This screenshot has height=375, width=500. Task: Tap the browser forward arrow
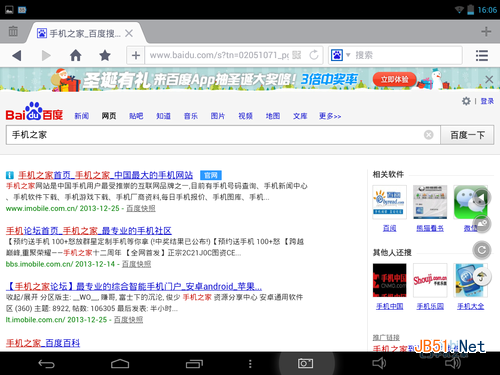click(x=46, y=55)
